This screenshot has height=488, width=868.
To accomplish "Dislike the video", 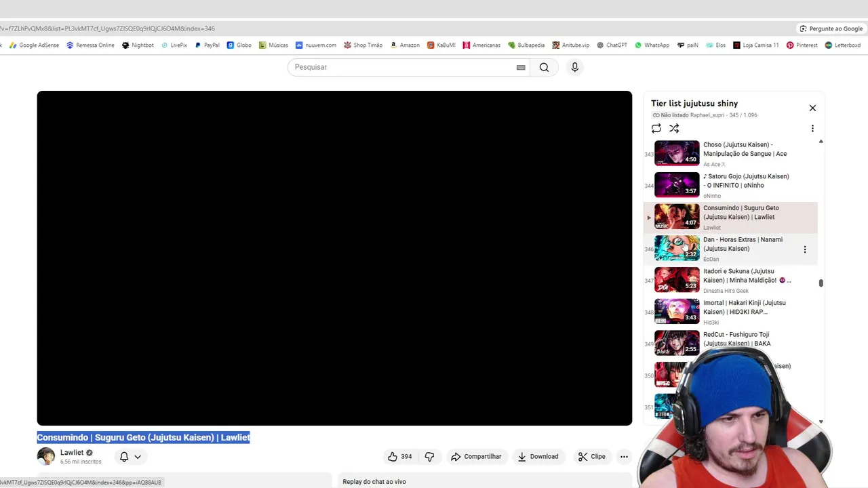I will coord(429,457).
